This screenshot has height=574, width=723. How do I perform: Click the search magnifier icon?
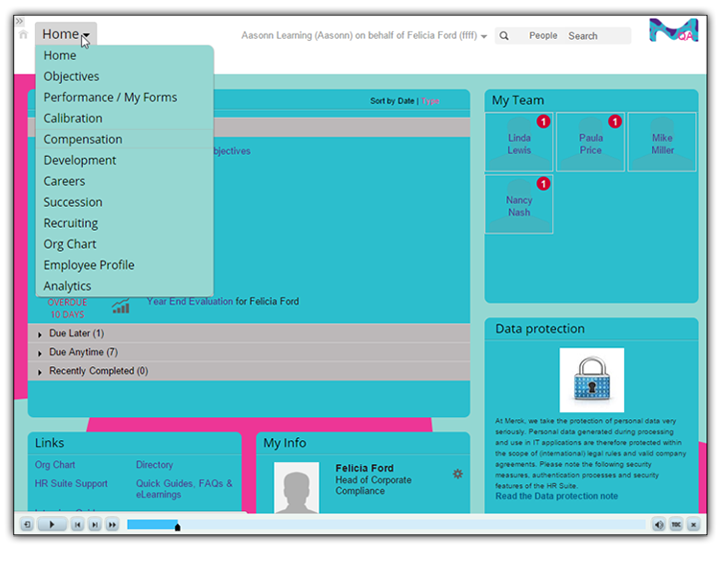click(504, 36)
